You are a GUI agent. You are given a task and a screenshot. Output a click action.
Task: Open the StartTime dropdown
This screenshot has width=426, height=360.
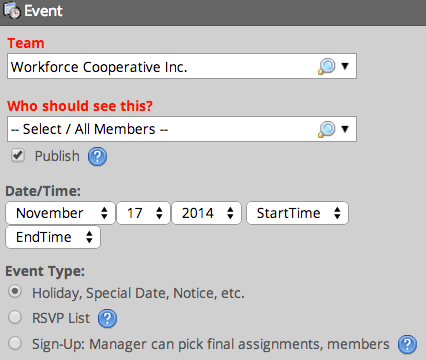pos(297,213)
